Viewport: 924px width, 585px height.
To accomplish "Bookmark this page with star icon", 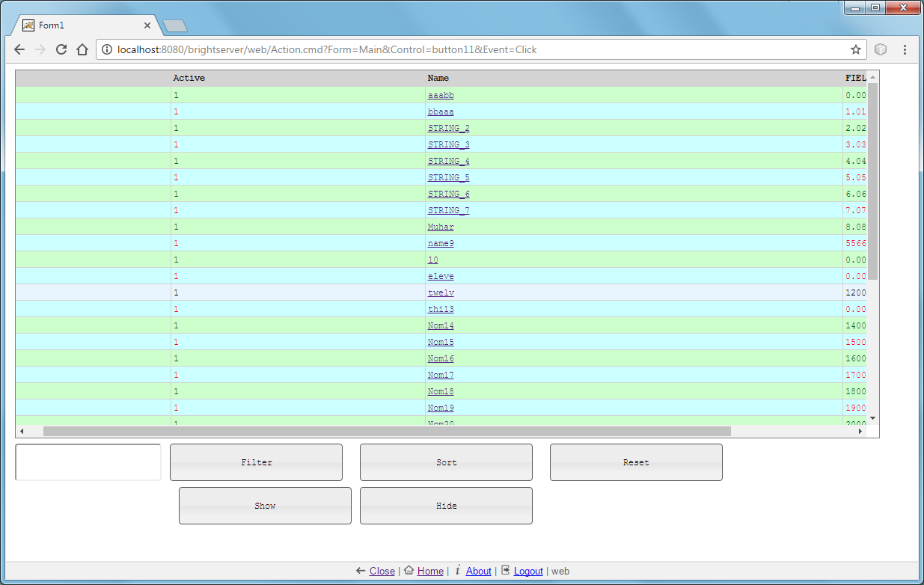I will pos(855,49).
